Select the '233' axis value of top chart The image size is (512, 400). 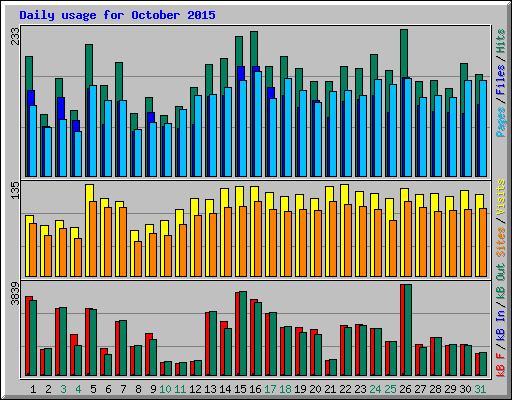[15, 36]
